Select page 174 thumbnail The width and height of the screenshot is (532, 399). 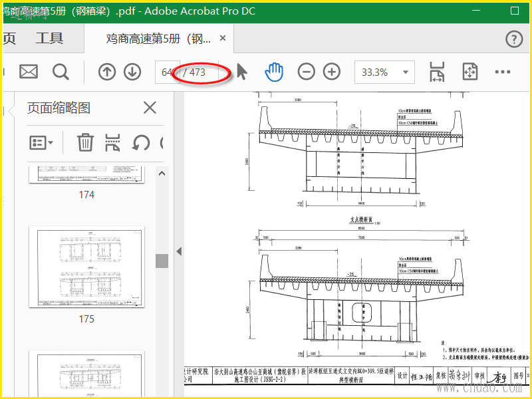pyautogui.click(x=86, y=175)
